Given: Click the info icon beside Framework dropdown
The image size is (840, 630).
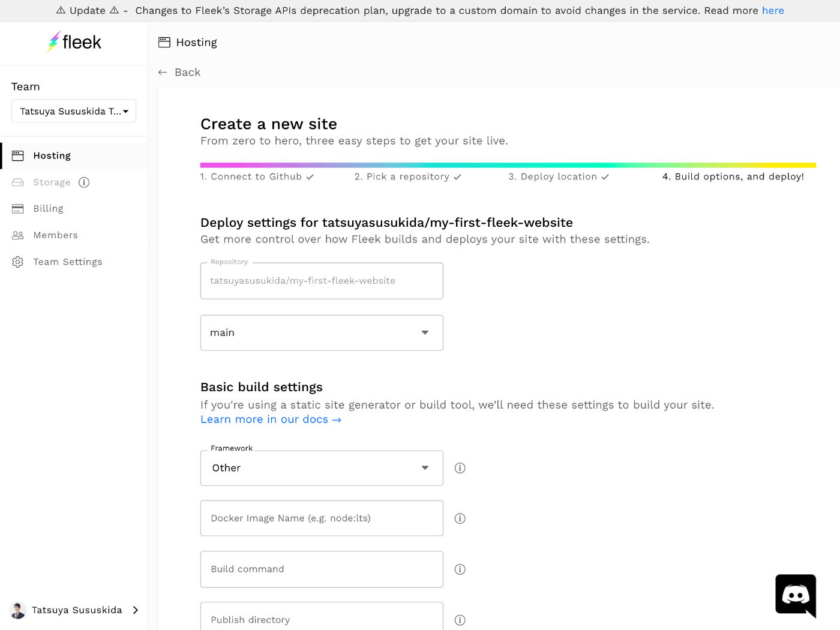Looking at the screenshot, I should (x=460, y=468).
